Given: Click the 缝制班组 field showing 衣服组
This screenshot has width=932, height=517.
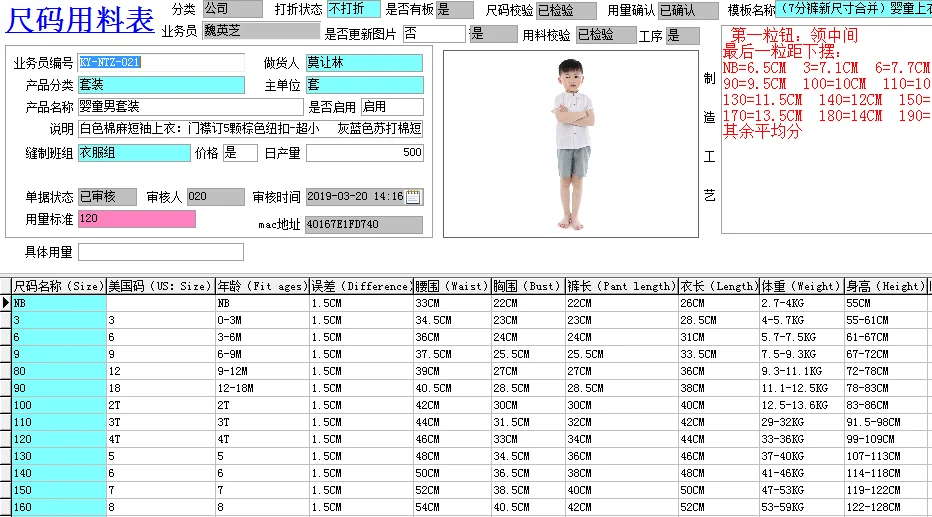Looking at the screenshot, I should (134, 153).
